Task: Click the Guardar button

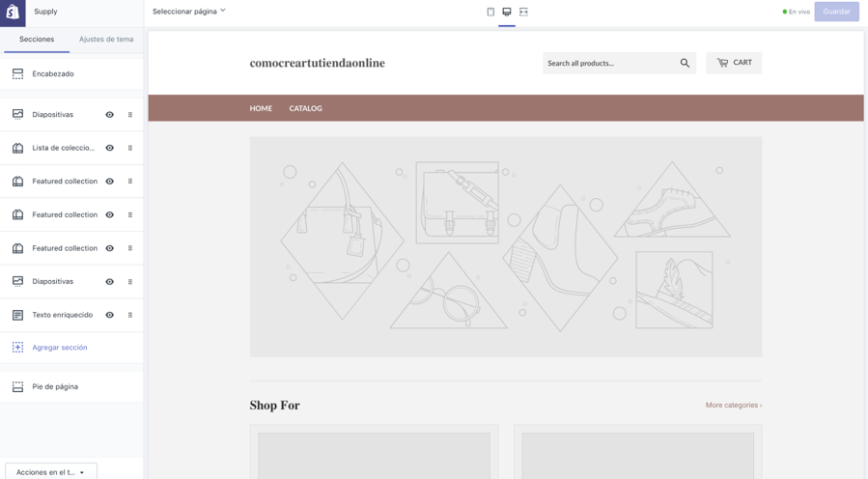Action: point(836,12)
